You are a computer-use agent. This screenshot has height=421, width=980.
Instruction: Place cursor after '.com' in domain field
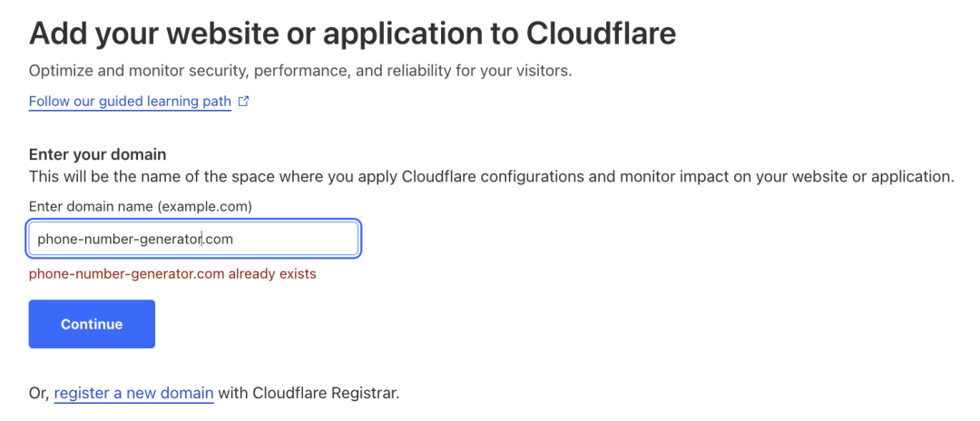coord(234,239)
